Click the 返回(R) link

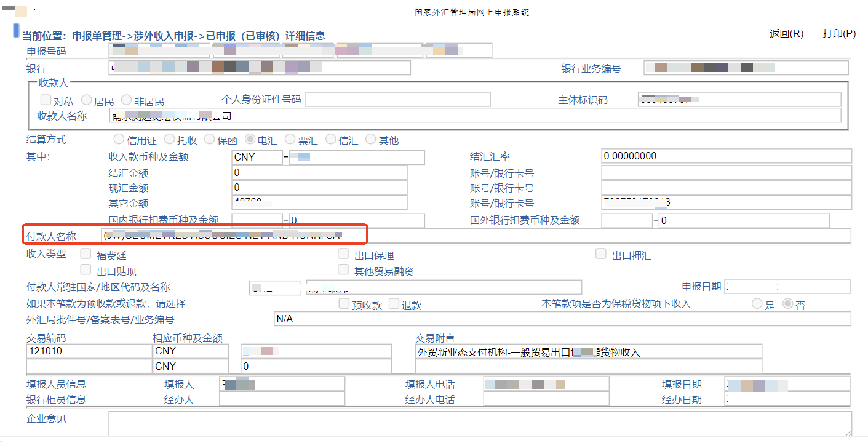coord(786,34)
